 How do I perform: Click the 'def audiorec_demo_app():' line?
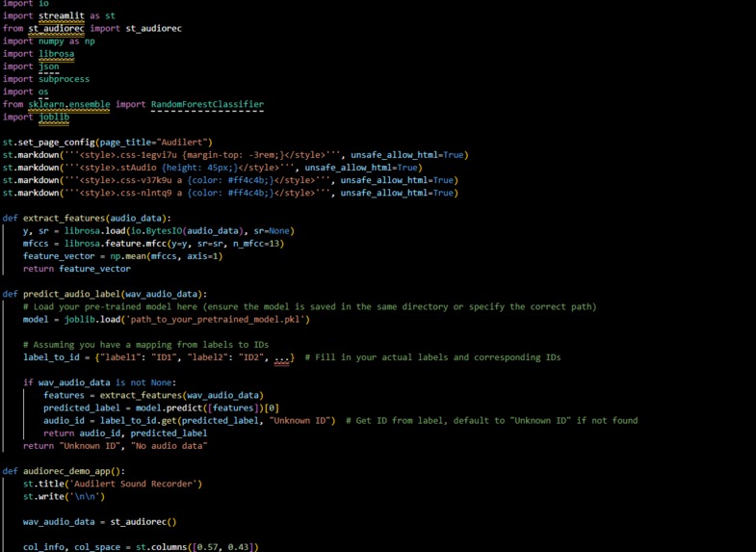pos(64,471)
